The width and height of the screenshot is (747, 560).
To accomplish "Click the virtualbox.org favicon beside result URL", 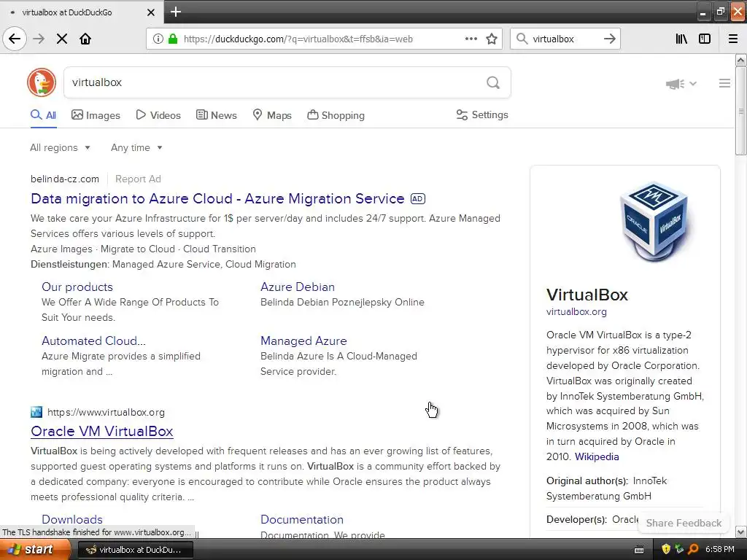I will (36, 412).
